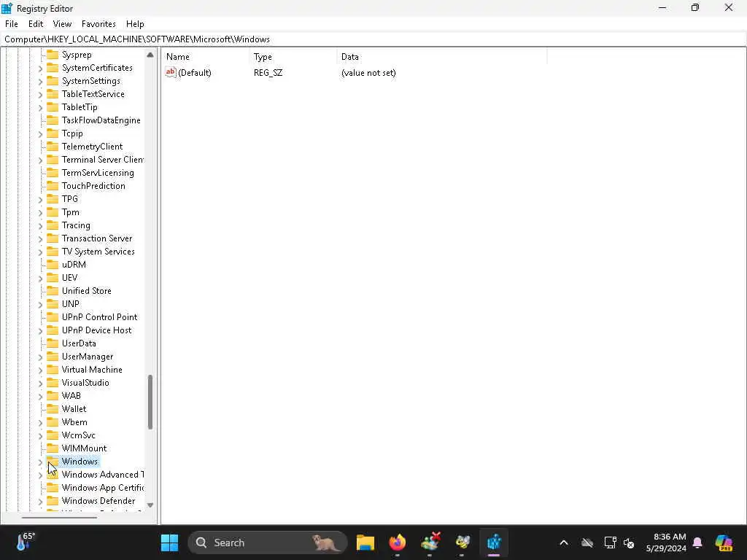
Task: Open Firefox from the taskbar
Action: point(398,542)
